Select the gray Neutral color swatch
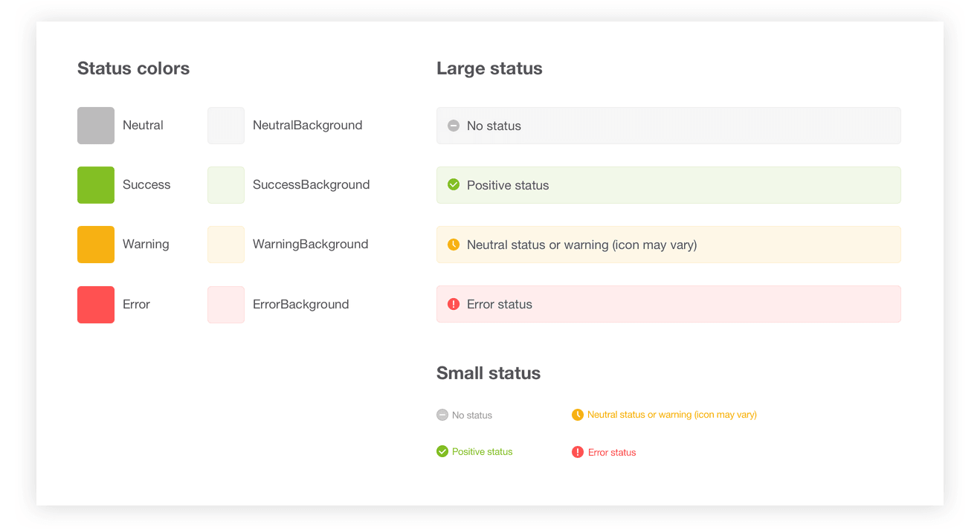 click(96, 126)
